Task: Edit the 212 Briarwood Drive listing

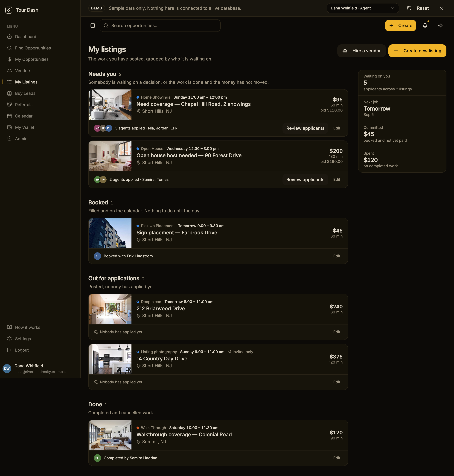Action: tap(336, 332)
